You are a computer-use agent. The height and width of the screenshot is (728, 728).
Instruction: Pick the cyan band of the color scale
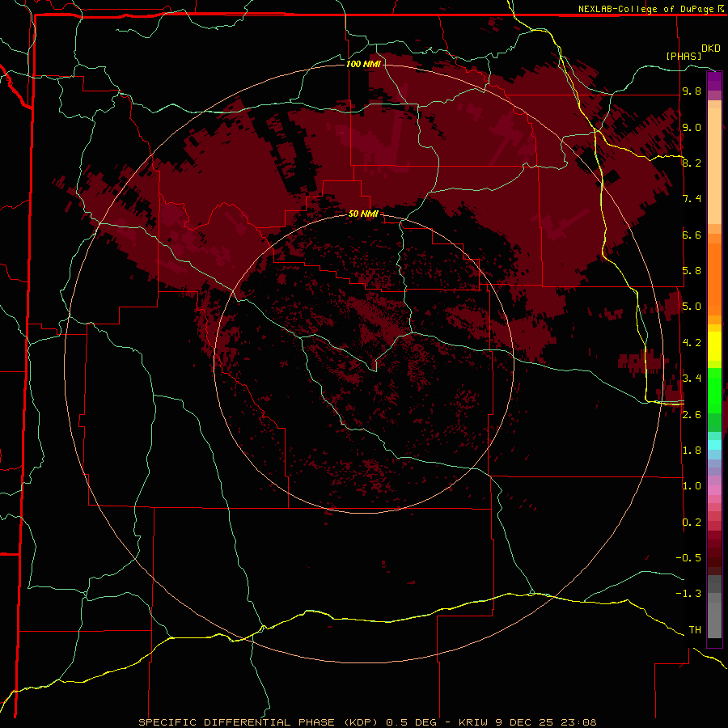[x=714, y=445]
